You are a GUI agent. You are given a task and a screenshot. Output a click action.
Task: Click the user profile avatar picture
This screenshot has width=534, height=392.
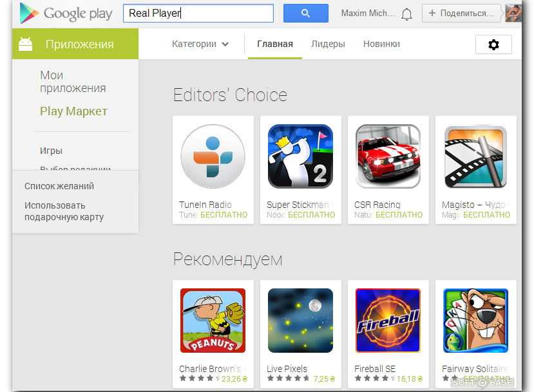coord(513,14)
